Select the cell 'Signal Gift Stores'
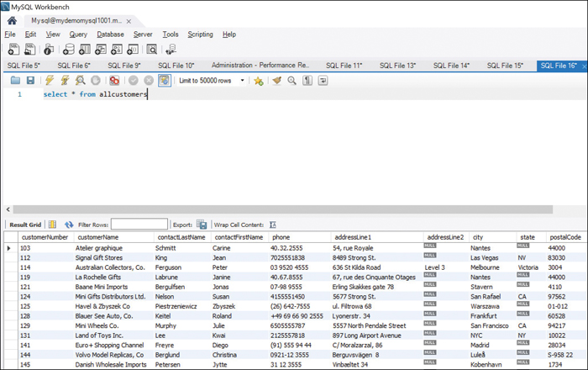The image size is (588, 370). pyautogui.click(x=99, y=258)
